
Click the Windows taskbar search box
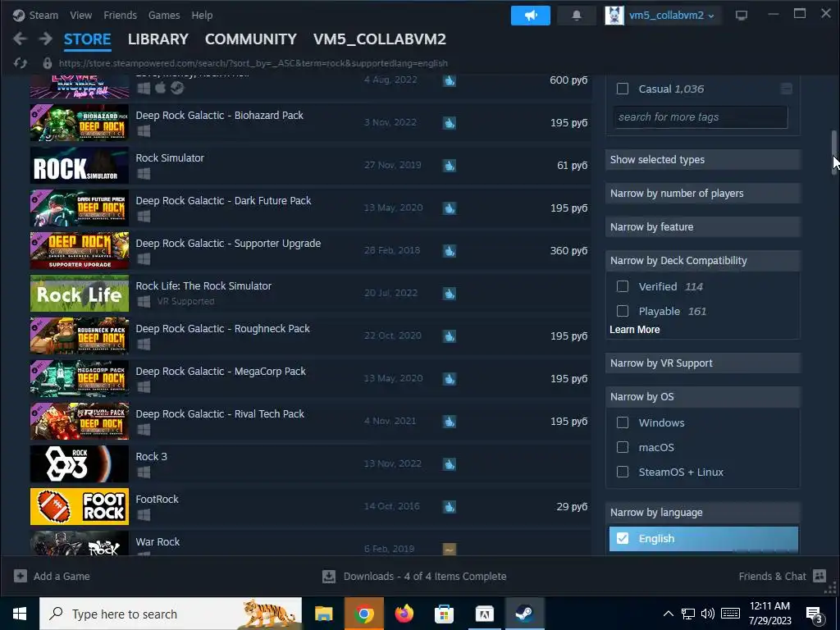click(171, 614)
